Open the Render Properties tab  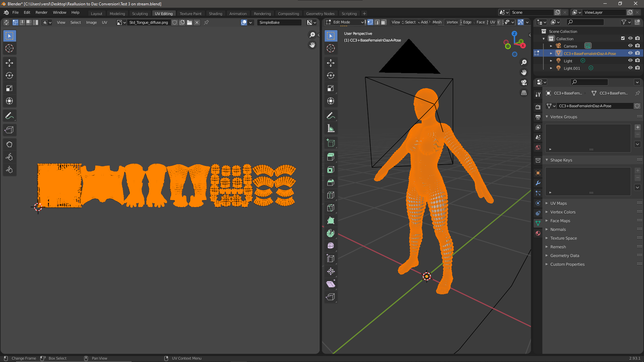(x=538, y=107)
